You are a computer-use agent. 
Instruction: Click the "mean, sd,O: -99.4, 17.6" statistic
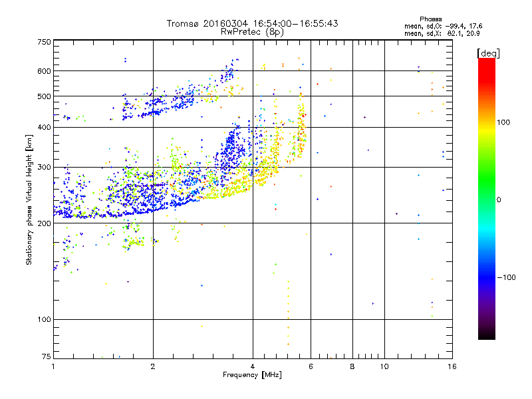443,26
